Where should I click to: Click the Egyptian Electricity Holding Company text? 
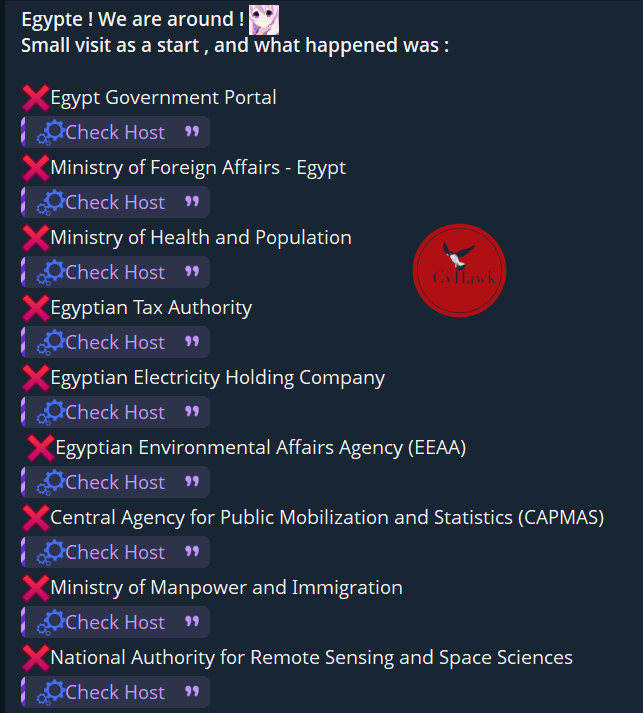coord(217,378)
